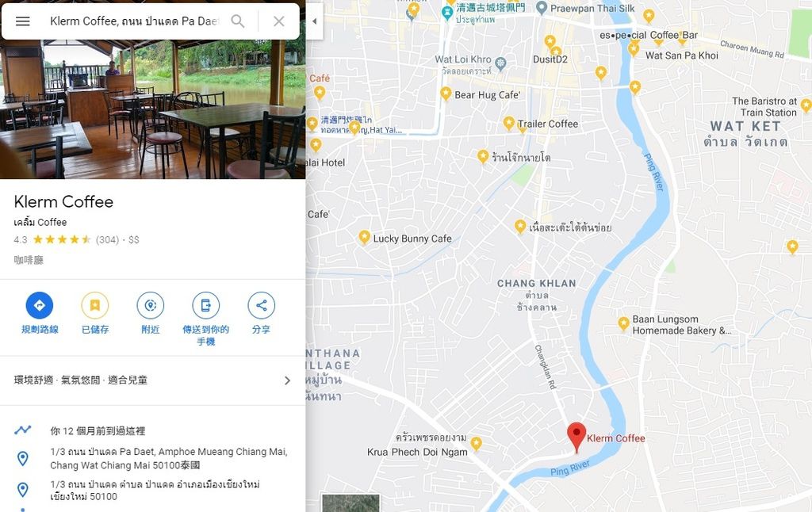Click the blue directions (規劃路線) button
This screenshot has width=812, height=512.
40,305
